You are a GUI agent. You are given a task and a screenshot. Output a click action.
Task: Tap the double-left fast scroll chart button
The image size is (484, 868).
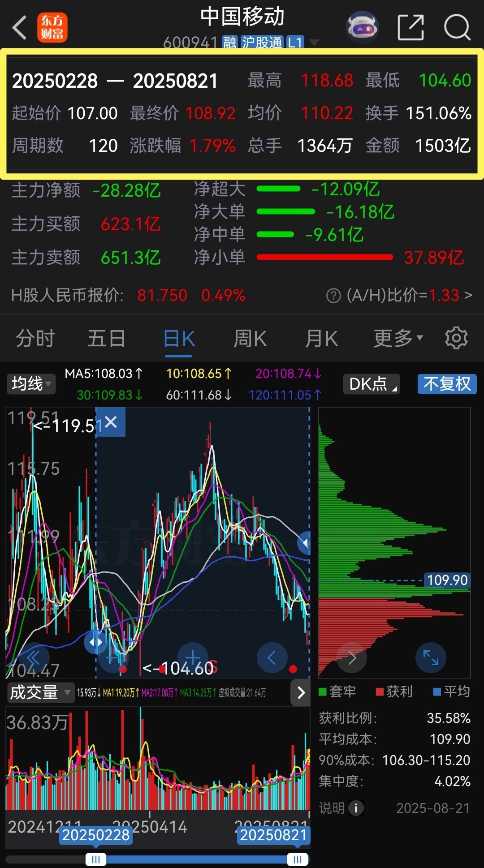[34, 657]
